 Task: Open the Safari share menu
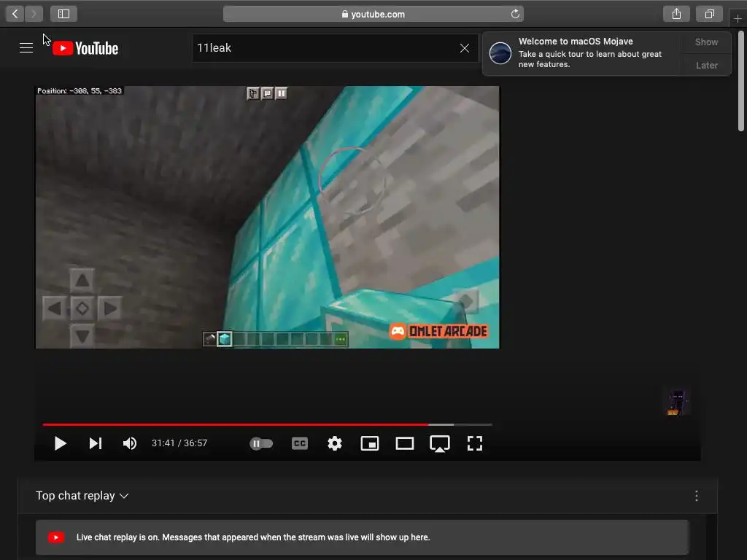pyautogui.click(x=676, y=14)
